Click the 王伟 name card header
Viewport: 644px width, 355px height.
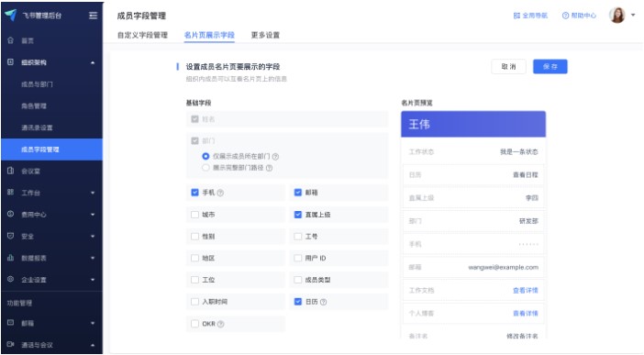473,124
